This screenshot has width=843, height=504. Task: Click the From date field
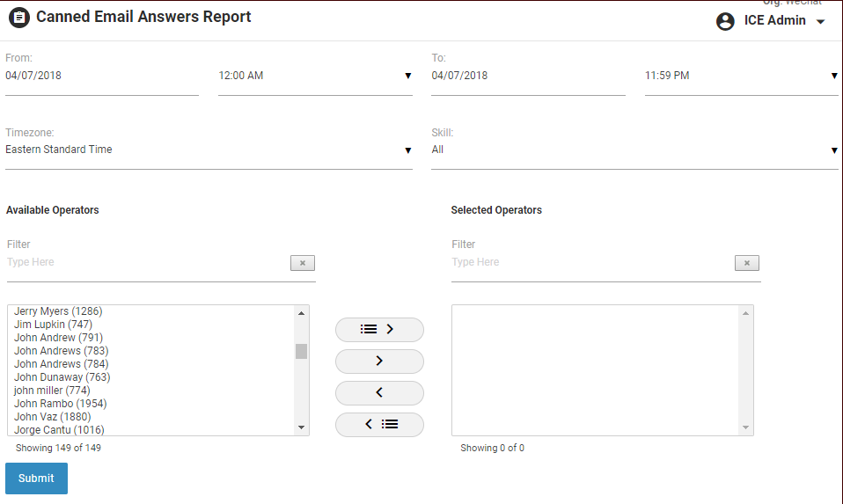[101, 77]
